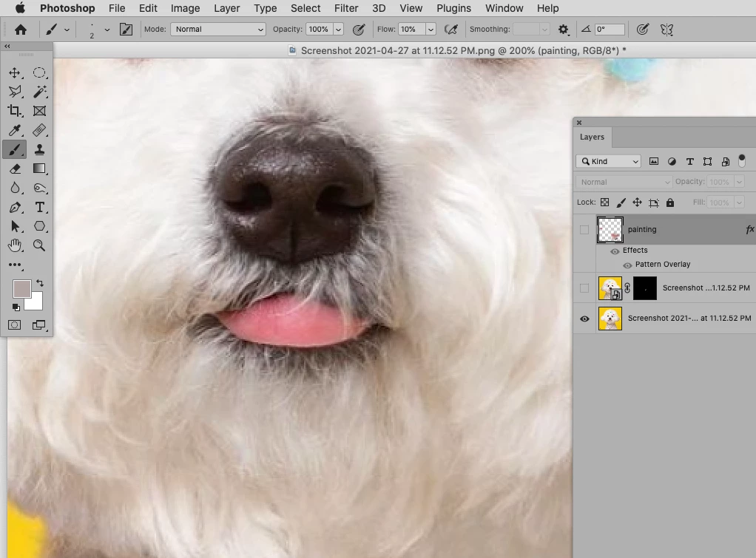Choose the Horizontal Type tool
Image resolution: width=756 pixels, height=558 pixels.
[x=40, y=208]
